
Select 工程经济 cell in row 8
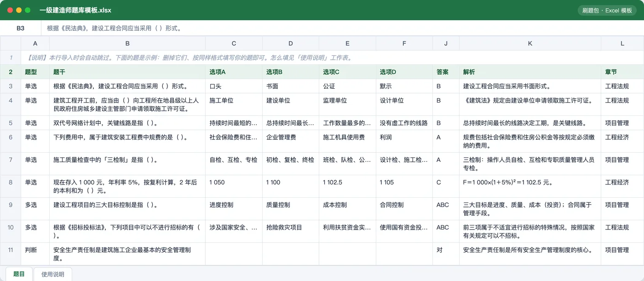(622, 186)
